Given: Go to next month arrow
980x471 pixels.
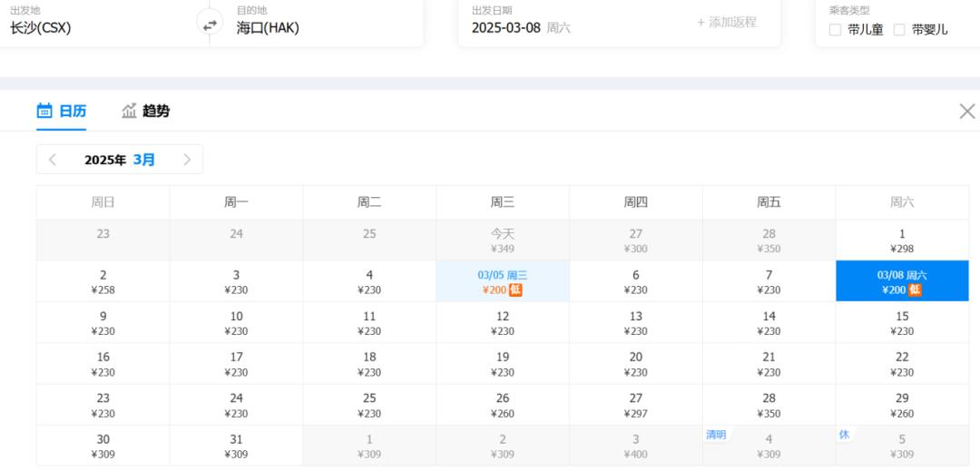Looking at the screenshot, I should tap(187, 160).
